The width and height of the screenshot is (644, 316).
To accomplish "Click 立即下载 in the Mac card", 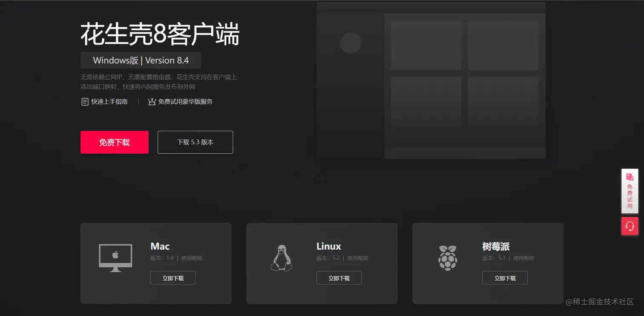I will (x=173, y=278).
